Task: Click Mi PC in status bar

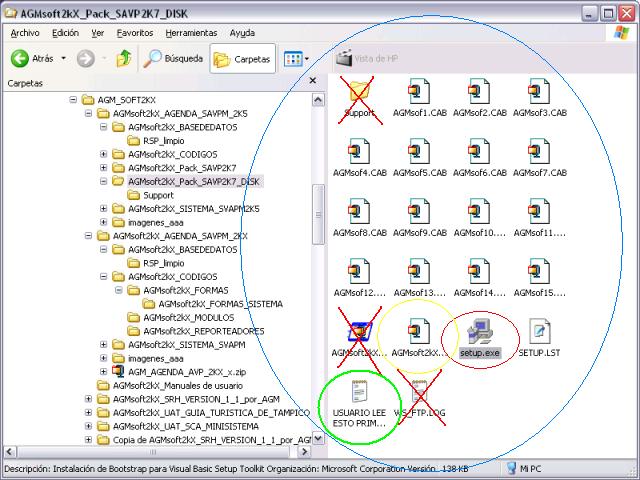Action: [524, 468]
